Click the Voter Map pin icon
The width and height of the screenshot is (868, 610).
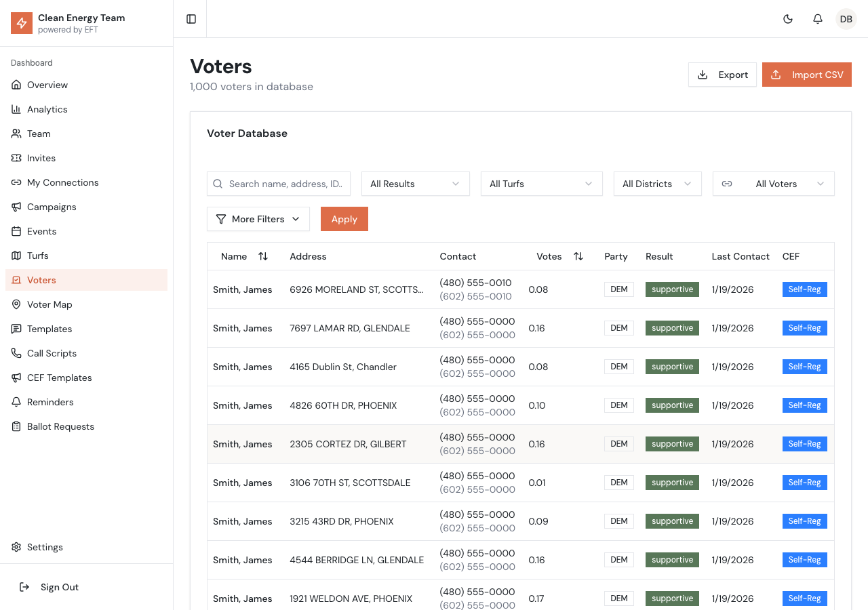tap(16, 304)
